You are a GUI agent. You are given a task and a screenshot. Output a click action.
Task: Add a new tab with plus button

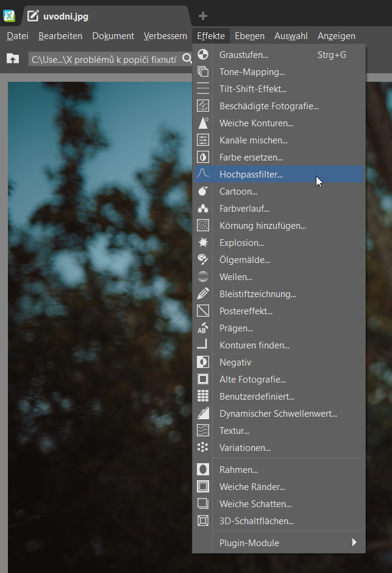(203, 16)
